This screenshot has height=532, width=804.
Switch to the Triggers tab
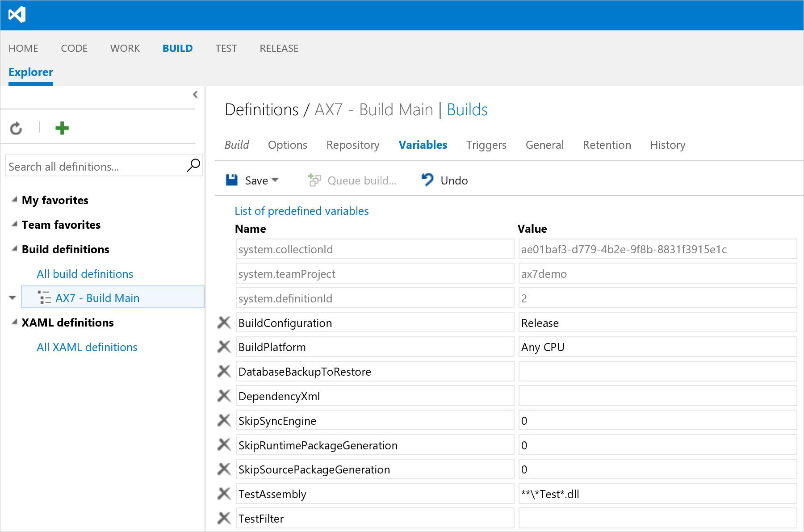[486, 145]
